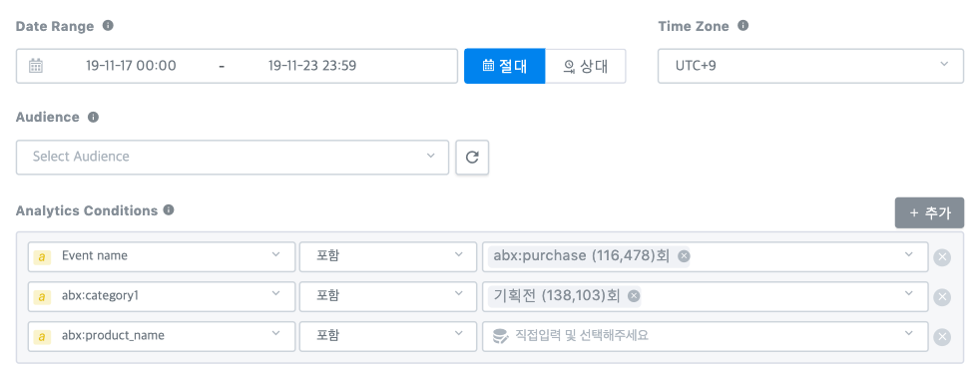Add a new condition with + 추가
This screenshot has height=368, width=980.
(x=929, y=213)
